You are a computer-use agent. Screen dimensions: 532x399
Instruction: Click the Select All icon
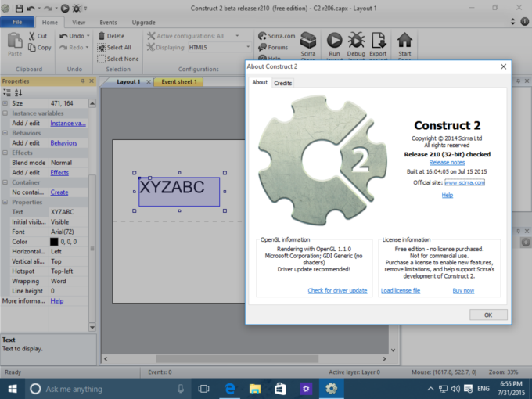point(101,48)
